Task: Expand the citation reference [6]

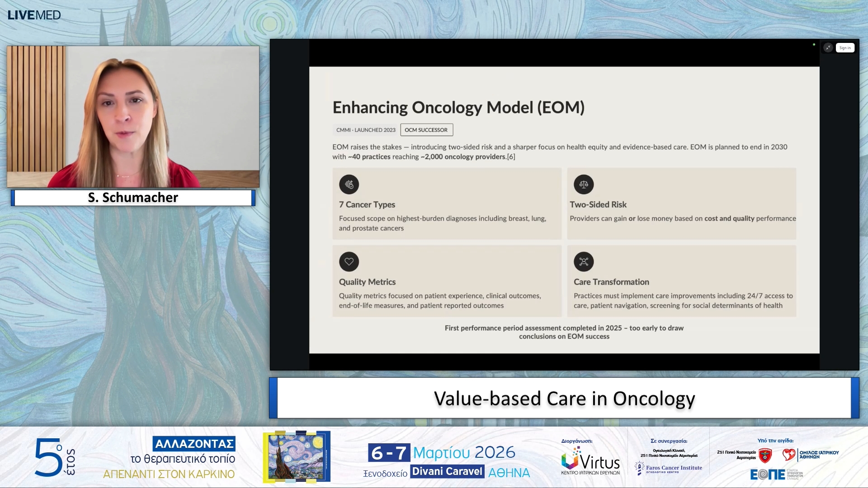Action: 511,157
